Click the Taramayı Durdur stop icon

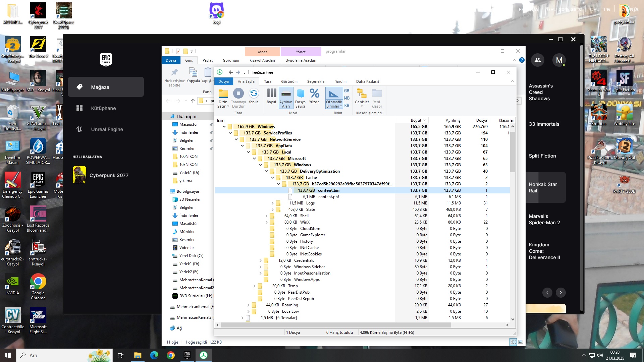point(238,94)
